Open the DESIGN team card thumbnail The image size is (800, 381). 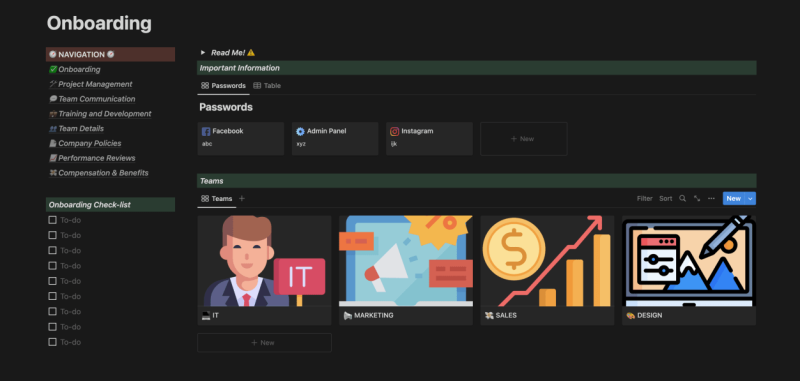point(689,261)
